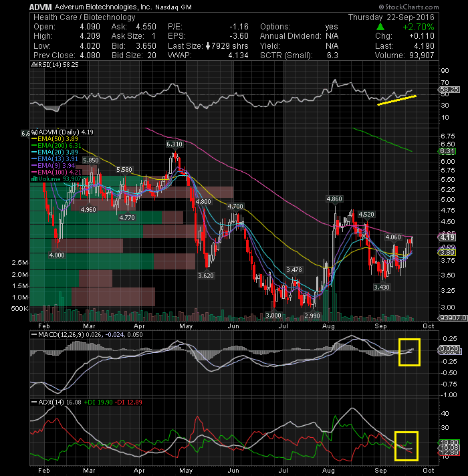Viewport: 468px width, 476px height.
Task: Click the 3.620 low price label
Action: coord(206,275)
